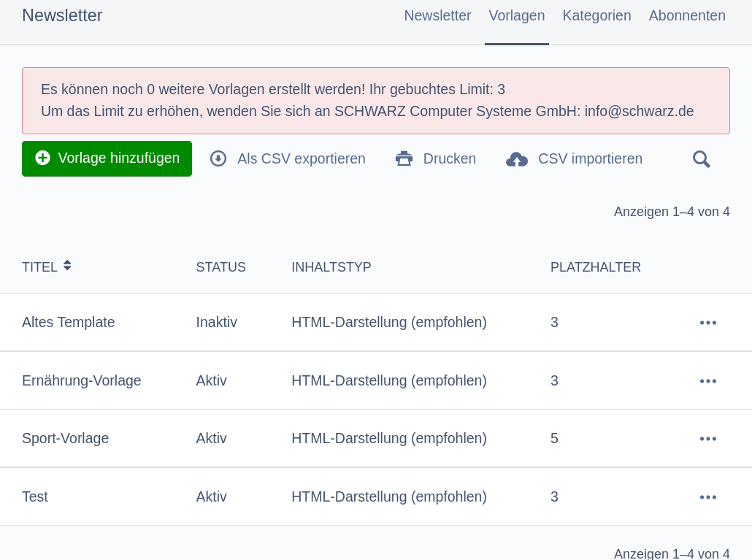Click the printer icon for Drucken
Image resolution: width=752 pixels, height=560 pixels.
(404, 158)
